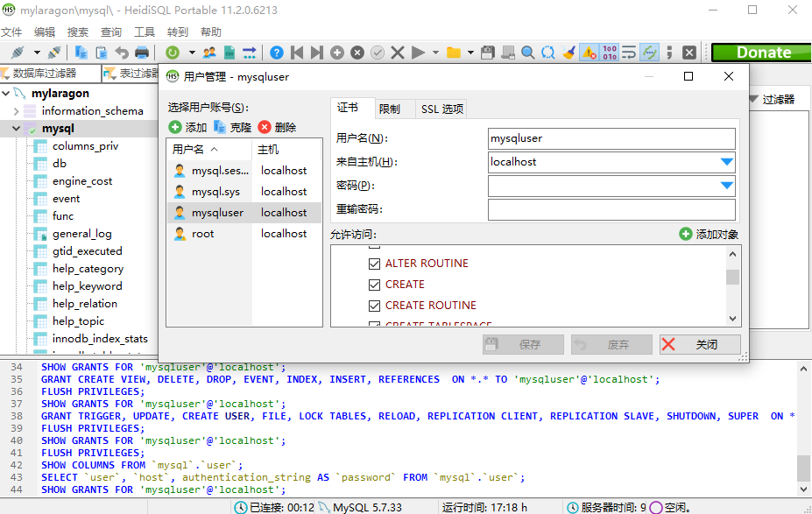
Task: Switch to the SSL 选项 tab
Action: [x=441, y=109]
